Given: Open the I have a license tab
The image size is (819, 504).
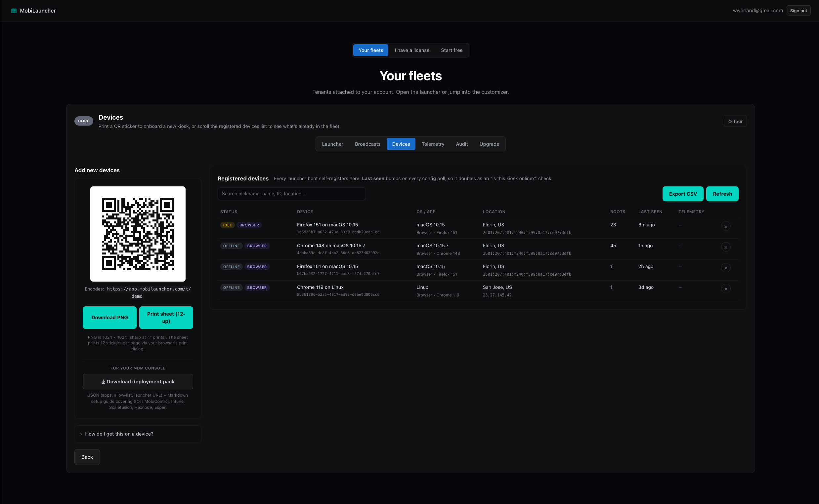Looking at the screenshot, I should click(x=412, y=50).
